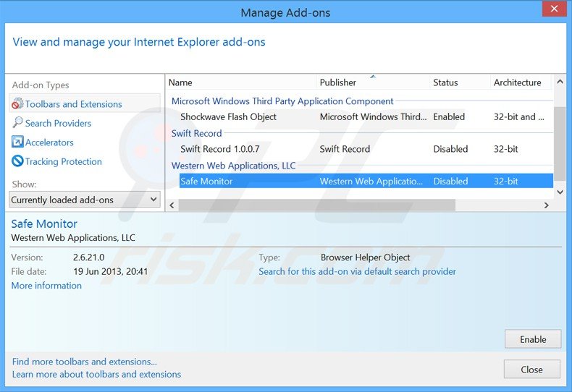Viewport: 572px width, 392px height.
Task: Click Disabled status of Swift Record 1.0.0.7
Action: point(450,149)
